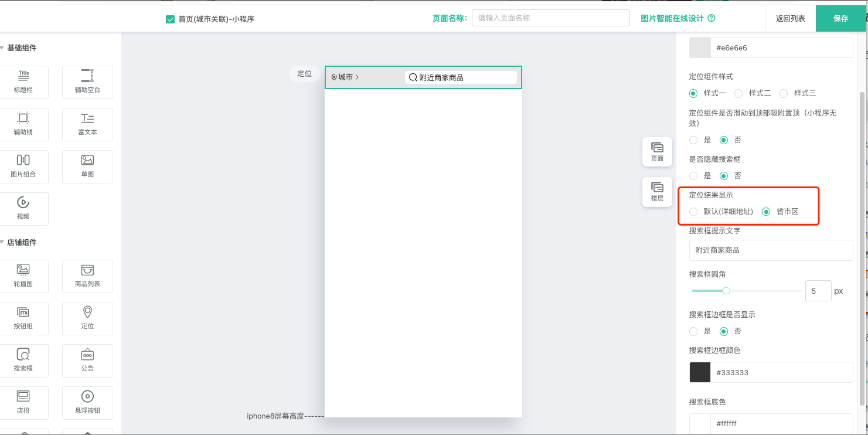The image size is (868, 435).
Task: Add the 商品列表 product list component
Action: (87, 276)
